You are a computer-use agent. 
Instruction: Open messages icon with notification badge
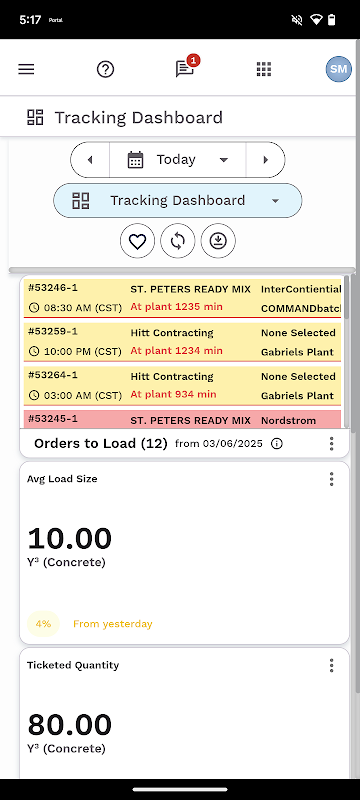pyautogui.click(x=186, y=67)
